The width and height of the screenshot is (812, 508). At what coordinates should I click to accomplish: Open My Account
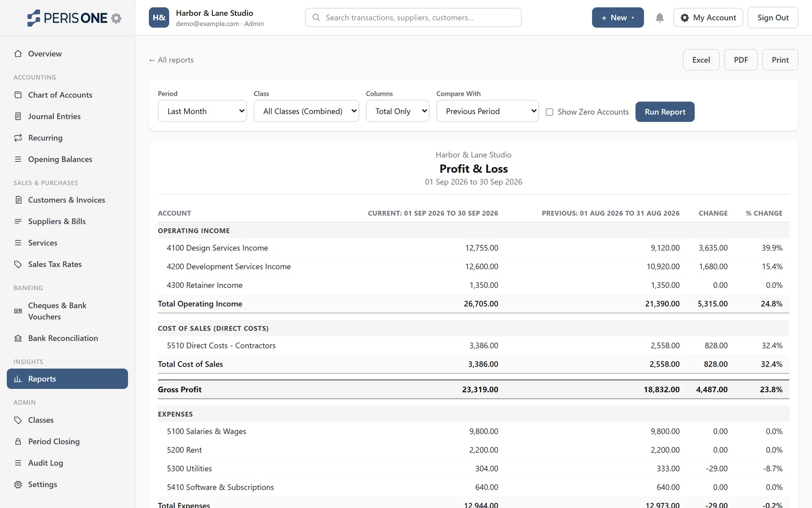pyautogui.click(x=708, y=18)
